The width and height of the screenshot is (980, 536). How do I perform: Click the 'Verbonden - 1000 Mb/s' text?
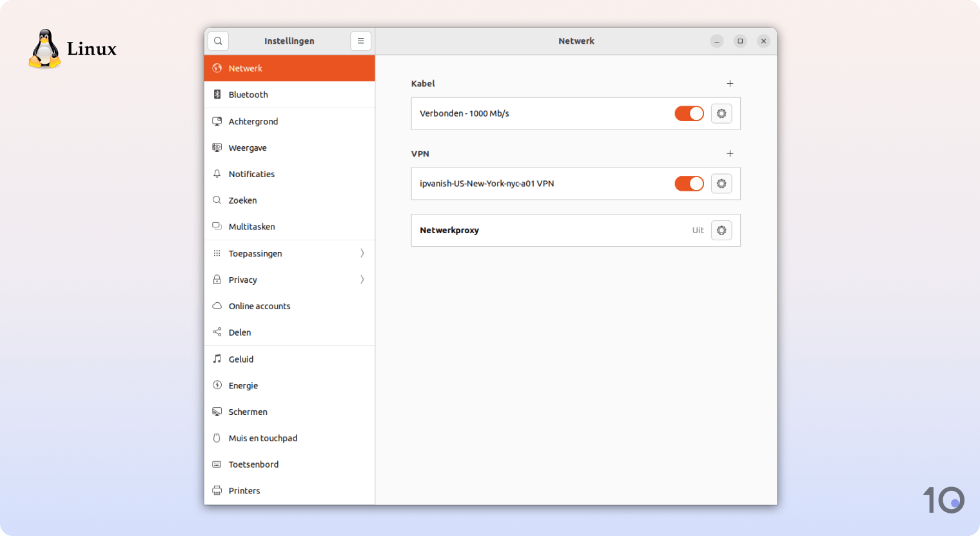pyautogui.click(x=464, y=113)
